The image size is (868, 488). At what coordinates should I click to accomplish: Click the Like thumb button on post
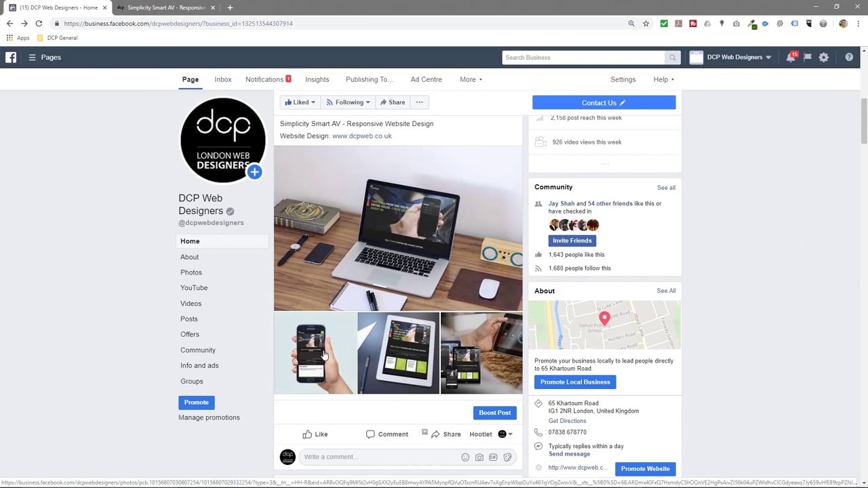click(315, 434)
